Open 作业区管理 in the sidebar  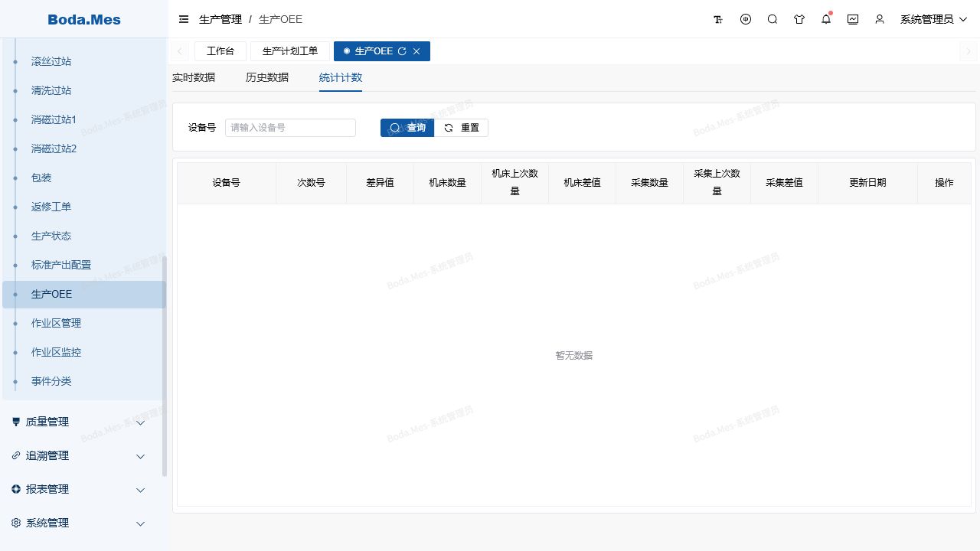point(84,323)
